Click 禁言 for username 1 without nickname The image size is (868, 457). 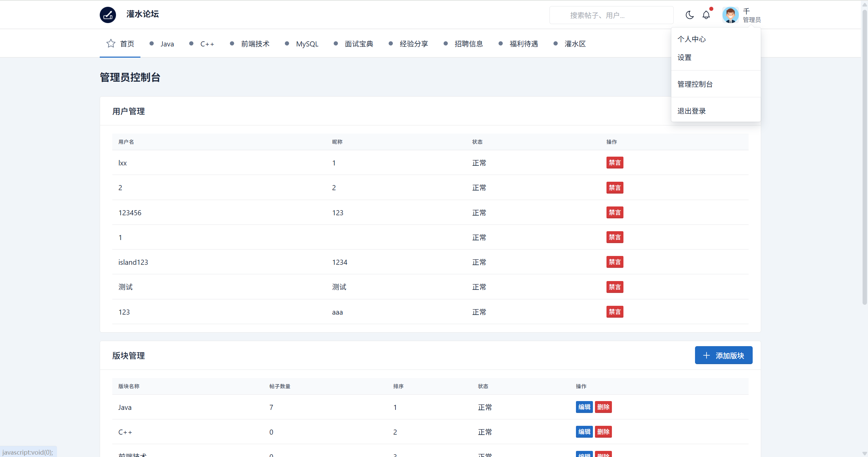[x=615, y=237]
